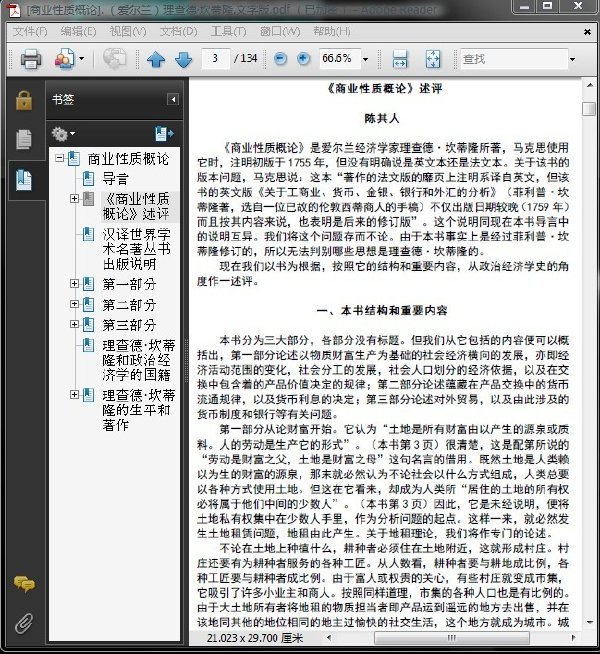Click the page number field showing 3

215,58
